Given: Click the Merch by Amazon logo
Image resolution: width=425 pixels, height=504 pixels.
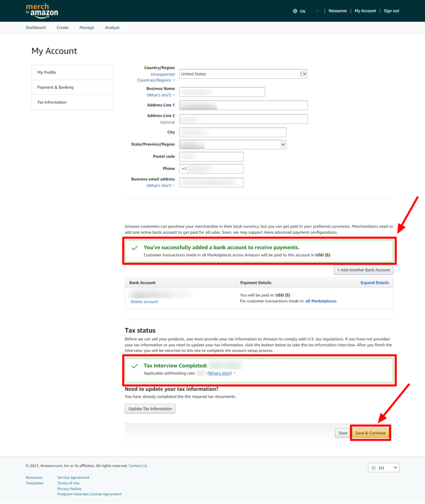Looking at the screenshot, I should 42,11.
